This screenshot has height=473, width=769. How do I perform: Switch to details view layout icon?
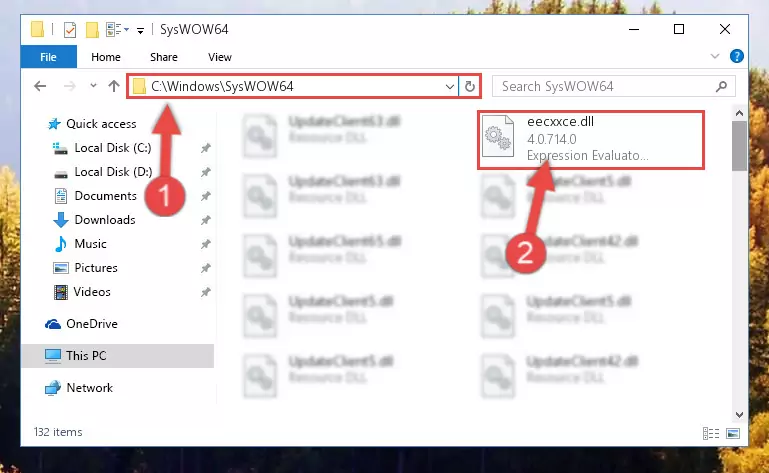[x=711, y=433]
